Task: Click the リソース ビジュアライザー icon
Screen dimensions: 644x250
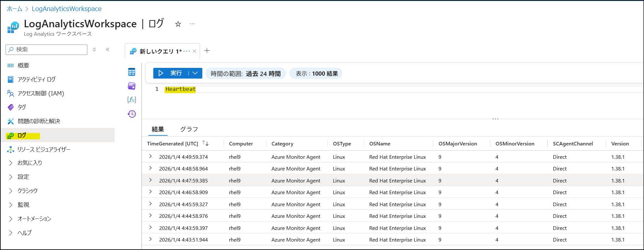Action: tap(11, 149)
